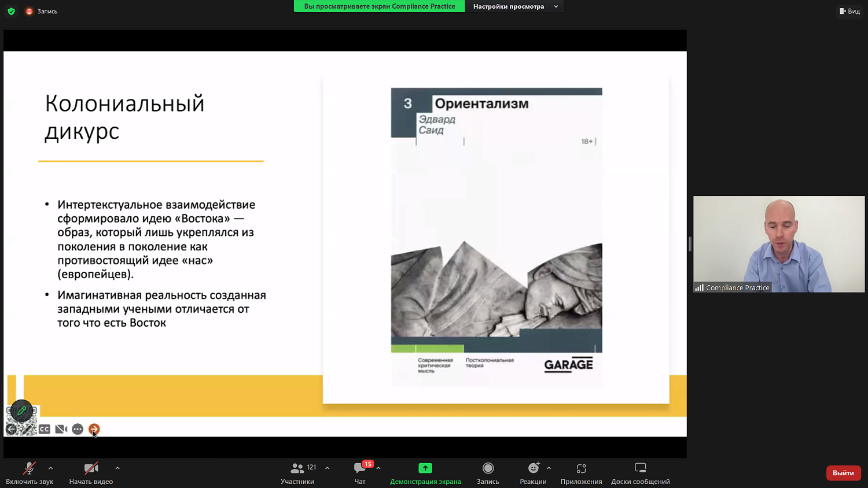
Task: Click the green encryption shield icon
Action: (11, 11)
